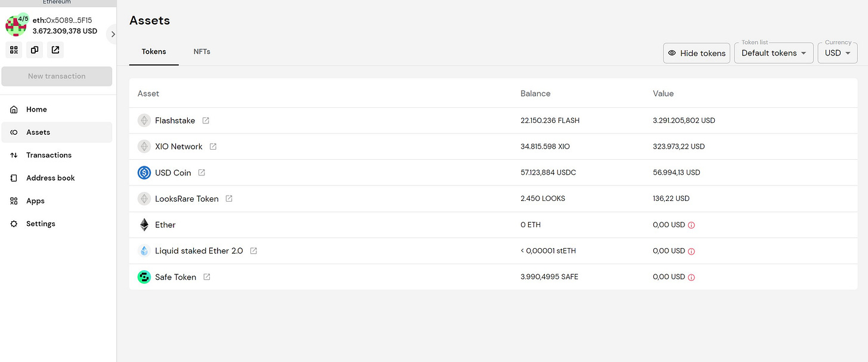Click the USD Coin token logo
Image resolution: width=868 pixels, height=362 pixels.
tap(144, 173)
